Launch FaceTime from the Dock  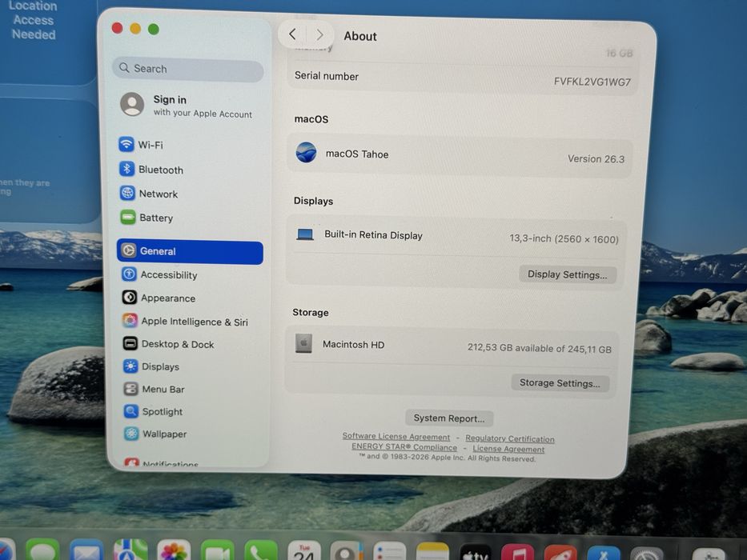[218, 551]
